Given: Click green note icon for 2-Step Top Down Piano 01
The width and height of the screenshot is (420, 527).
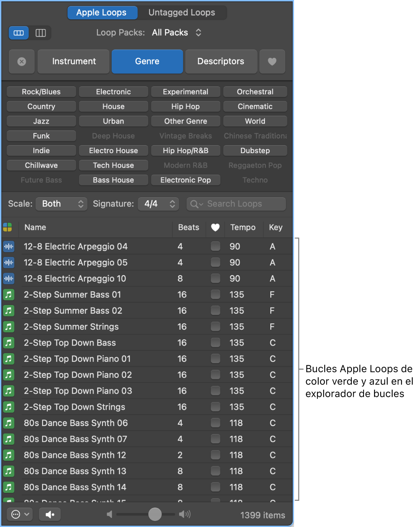Looking at the screenshot, I should click(9, 359).
